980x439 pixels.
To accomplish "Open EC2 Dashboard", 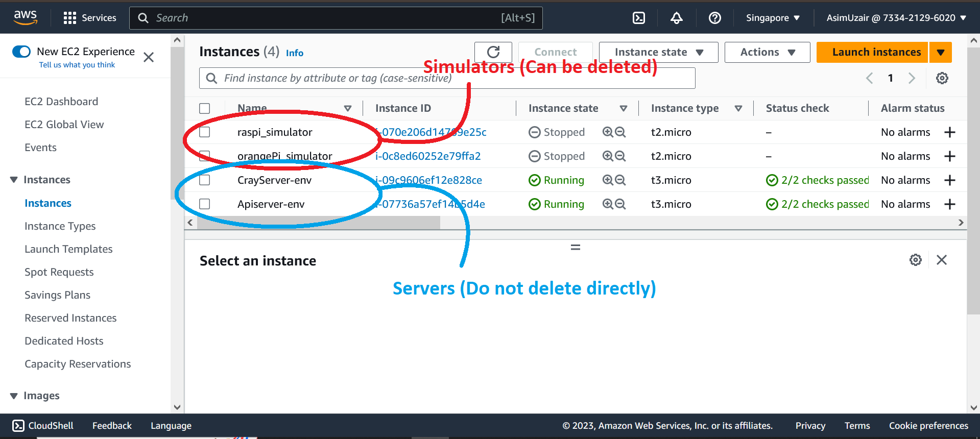I will [x=61, y=102].
